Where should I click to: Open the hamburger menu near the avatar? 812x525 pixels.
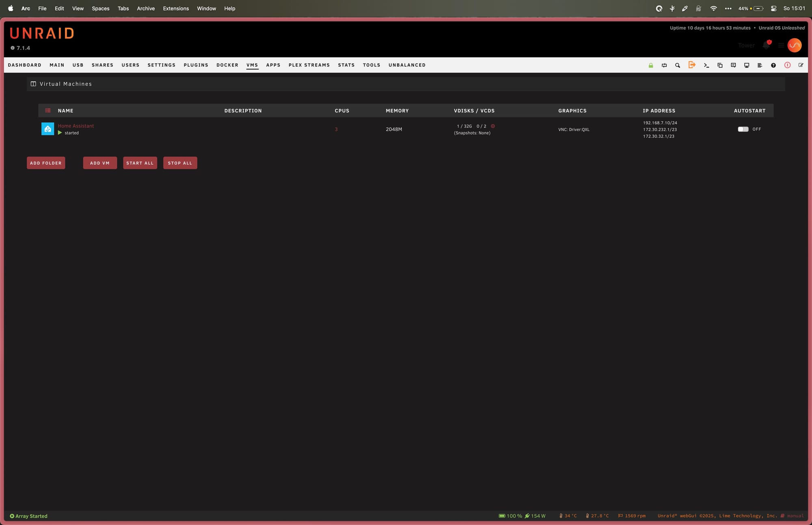pyautogui.click(x=781, y=45)
